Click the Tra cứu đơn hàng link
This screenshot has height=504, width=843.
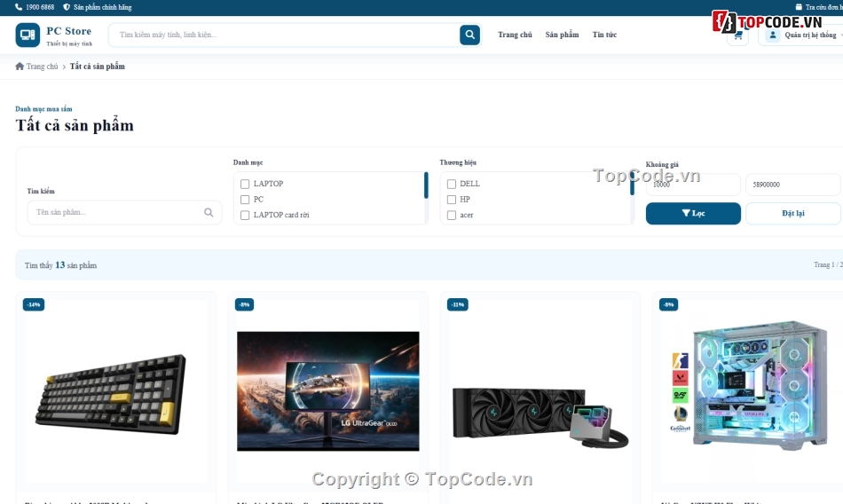click(823, 7)
